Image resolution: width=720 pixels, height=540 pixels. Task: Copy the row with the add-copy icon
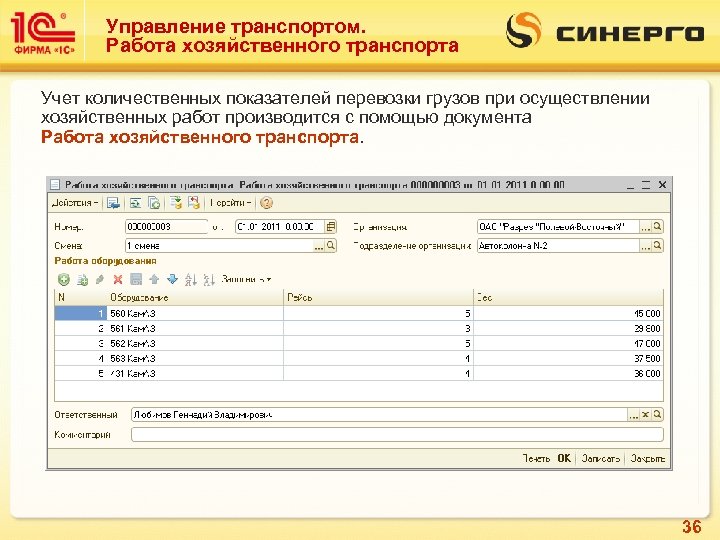point(82,279)
